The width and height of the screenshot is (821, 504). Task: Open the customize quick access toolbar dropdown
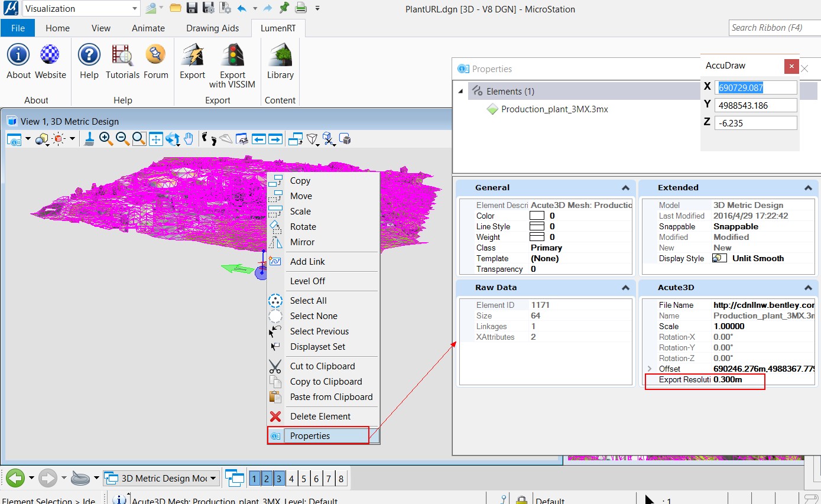pyautogui.click(x=317, y=8)
